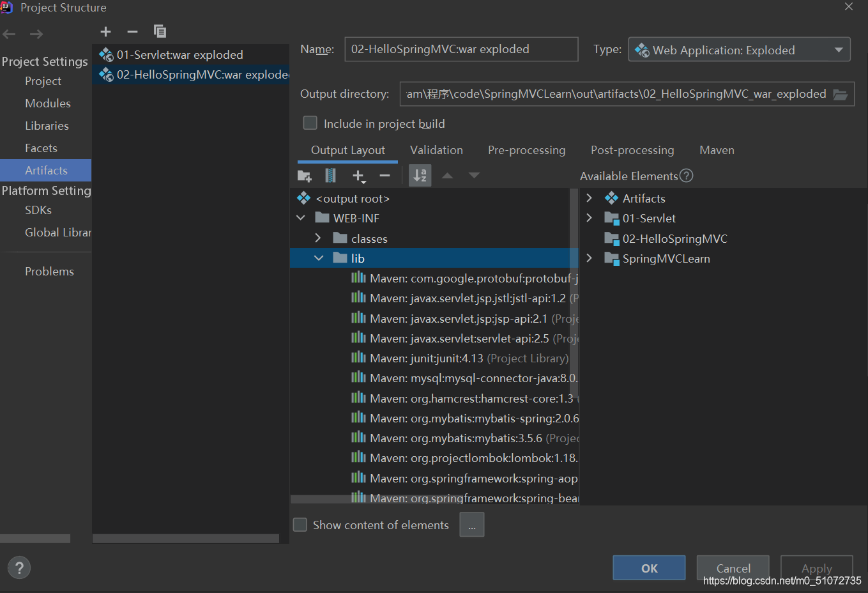Select 02-HelloSpringMVC in Available Elements
Image resolution: width=868 pixels, height=593 pixels.
[x=674, y=238]
